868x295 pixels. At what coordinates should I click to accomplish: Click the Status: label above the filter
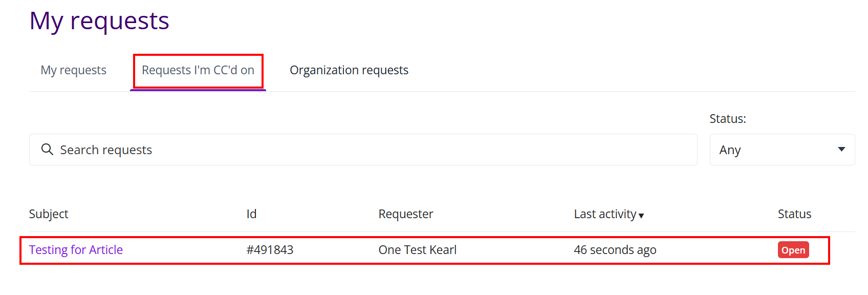click(x=727, y=119)
